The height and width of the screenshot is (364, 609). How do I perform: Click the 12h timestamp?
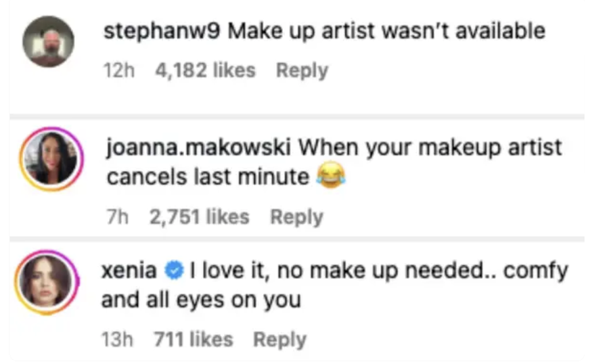[118, 70]
